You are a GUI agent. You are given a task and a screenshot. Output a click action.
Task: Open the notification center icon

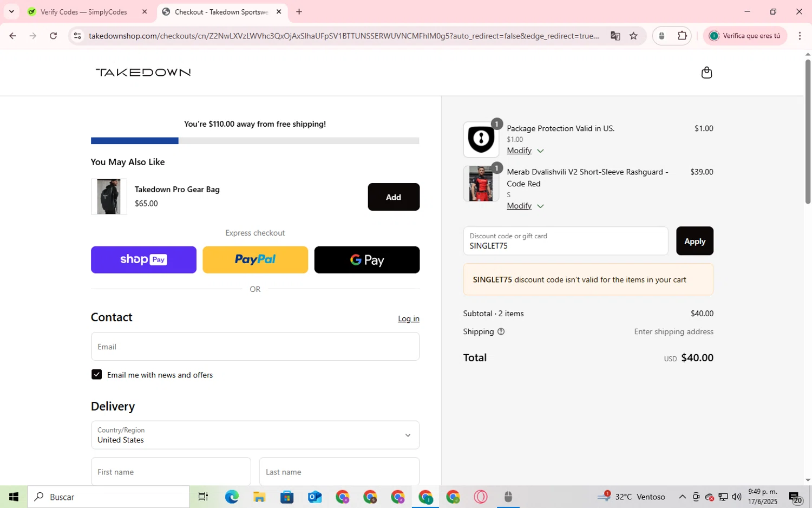[795, 497]
